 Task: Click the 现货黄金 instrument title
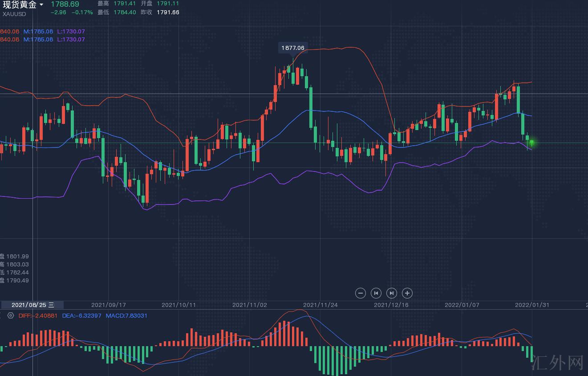(x=20, y=4)
